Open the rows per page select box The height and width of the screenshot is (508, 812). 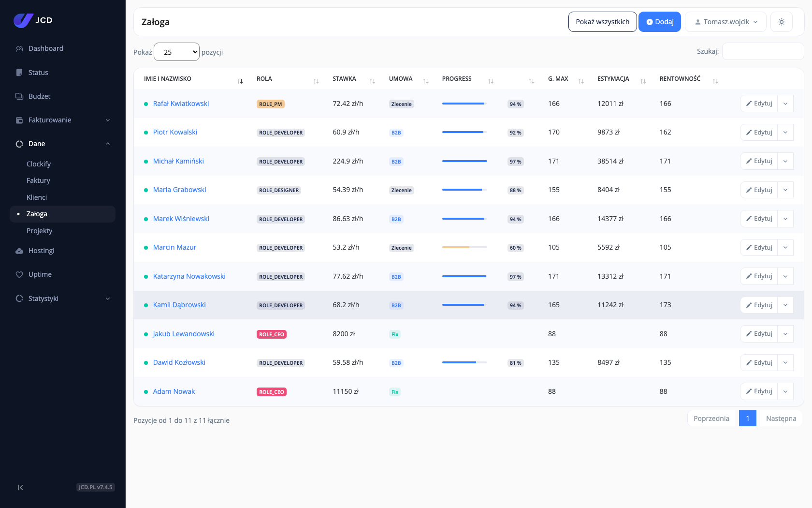point(176,52)
